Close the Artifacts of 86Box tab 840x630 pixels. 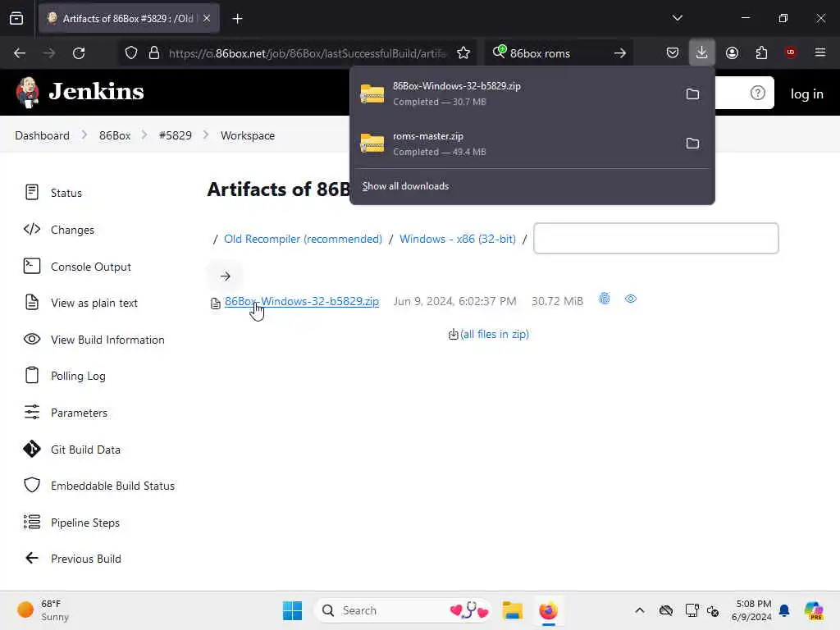point(207,19)
